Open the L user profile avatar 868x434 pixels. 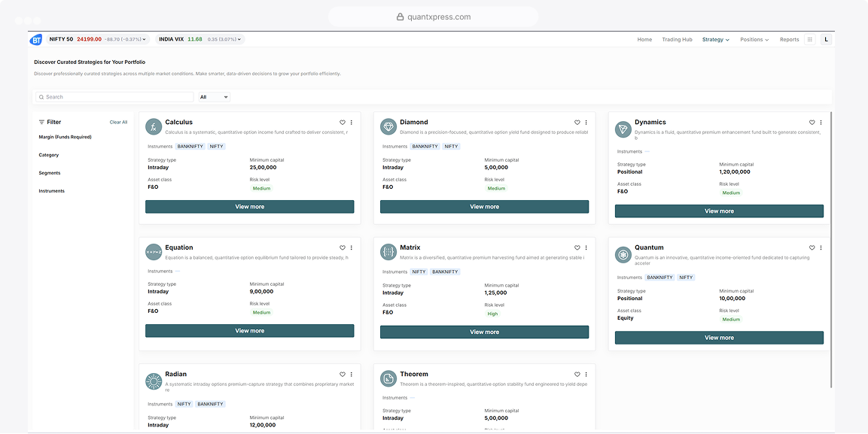[x=826, y=39]
